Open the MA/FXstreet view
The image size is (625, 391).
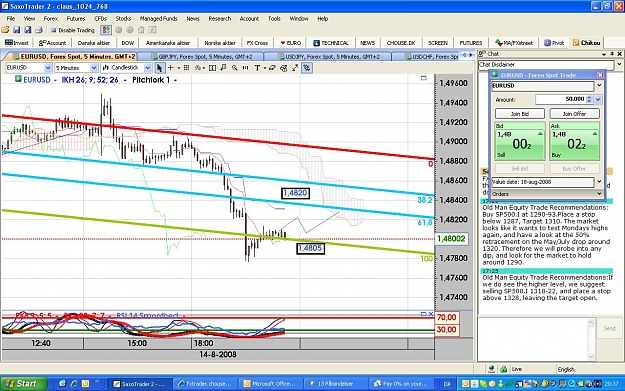(x=514, y=43)
